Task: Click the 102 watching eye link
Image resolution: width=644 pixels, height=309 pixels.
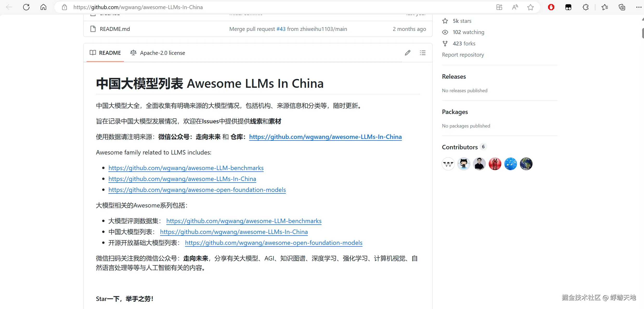Action: tap(468, 32)
